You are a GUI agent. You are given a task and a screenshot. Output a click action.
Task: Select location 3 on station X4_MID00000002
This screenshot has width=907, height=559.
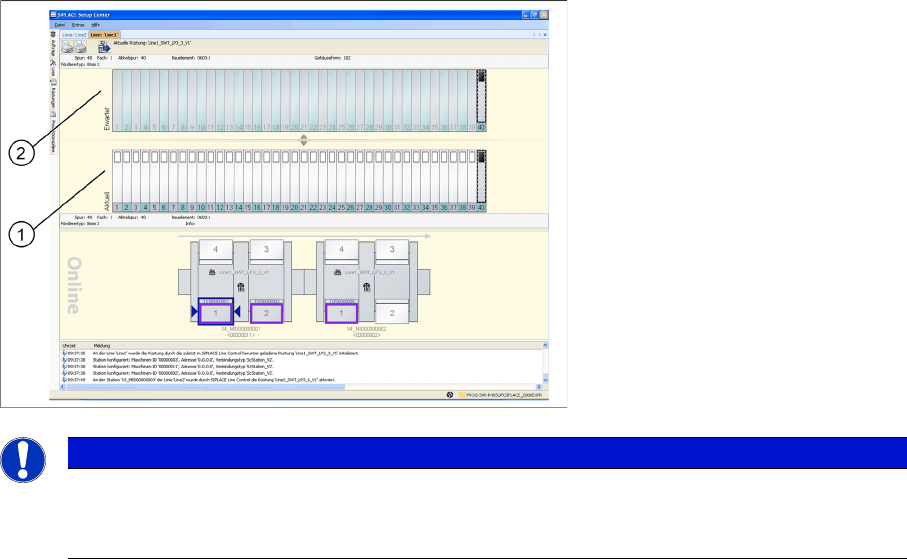pyautogui.click(x=392, y=249)
